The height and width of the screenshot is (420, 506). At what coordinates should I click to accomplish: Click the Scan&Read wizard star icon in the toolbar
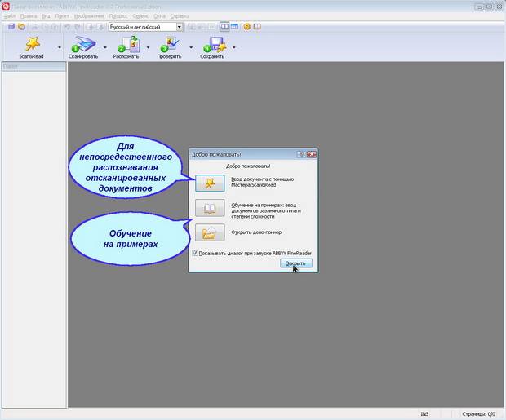click(x=33, y=44)
